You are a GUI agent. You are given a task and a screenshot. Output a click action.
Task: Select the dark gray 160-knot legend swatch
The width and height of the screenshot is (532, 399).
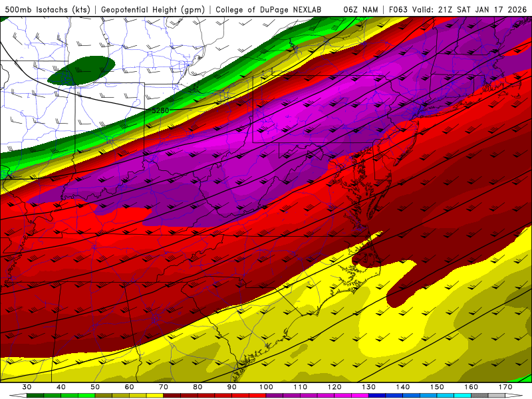coord(479,396)
